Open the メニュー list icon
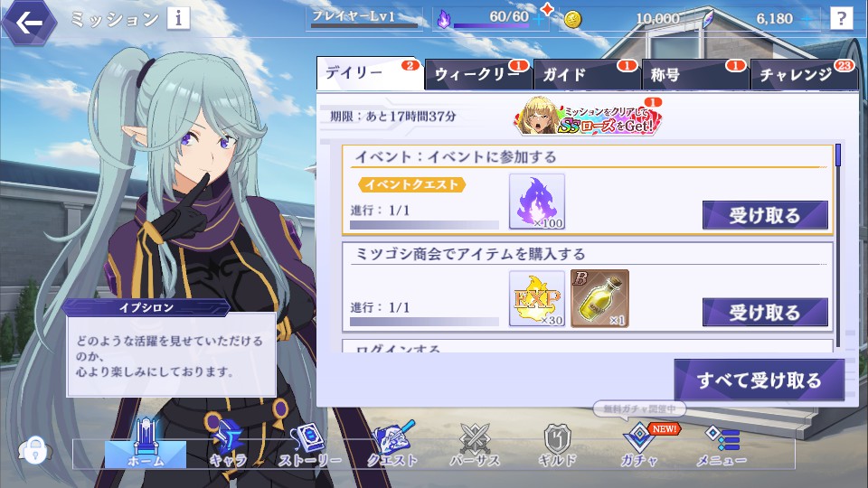The image size is (868, 488). coord(722,445)
